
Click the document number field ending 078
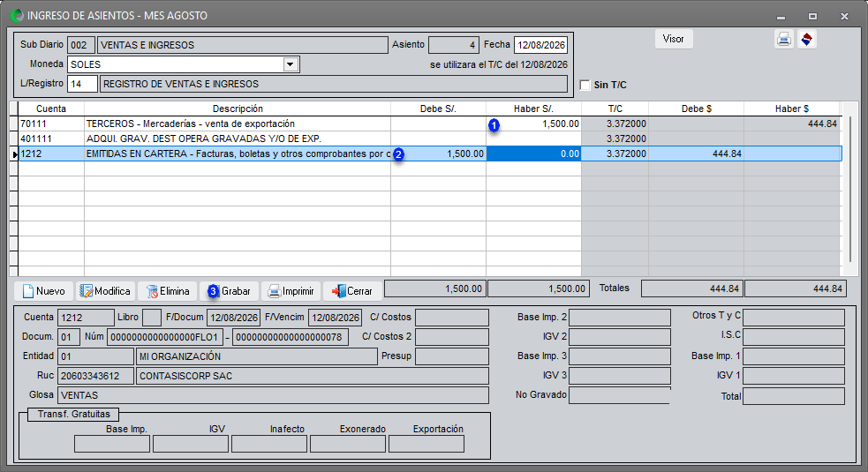coord(291,337)
